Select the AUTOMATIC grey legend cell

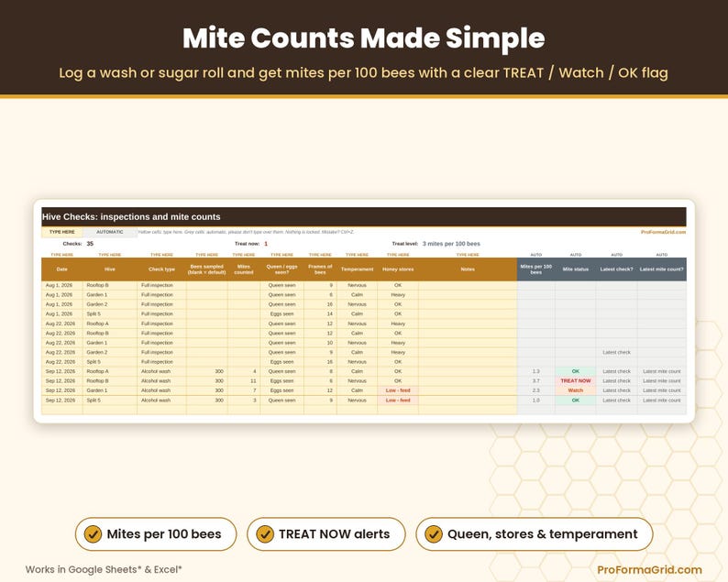(x=110, y=232)
